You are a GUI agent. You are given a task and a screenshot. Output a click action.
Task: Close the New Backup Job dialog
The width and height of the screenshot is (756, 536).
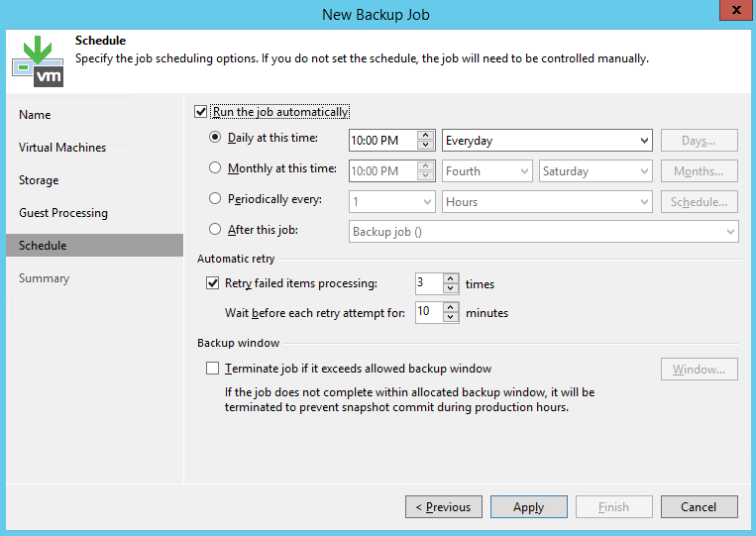tap(732, 14)
